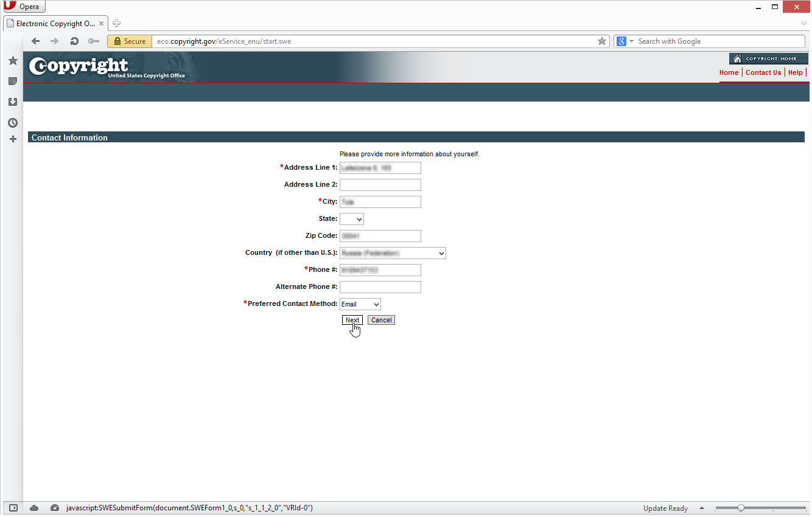
Task: Click the City field
Action: pyautogui.click(x=380, y=202)
